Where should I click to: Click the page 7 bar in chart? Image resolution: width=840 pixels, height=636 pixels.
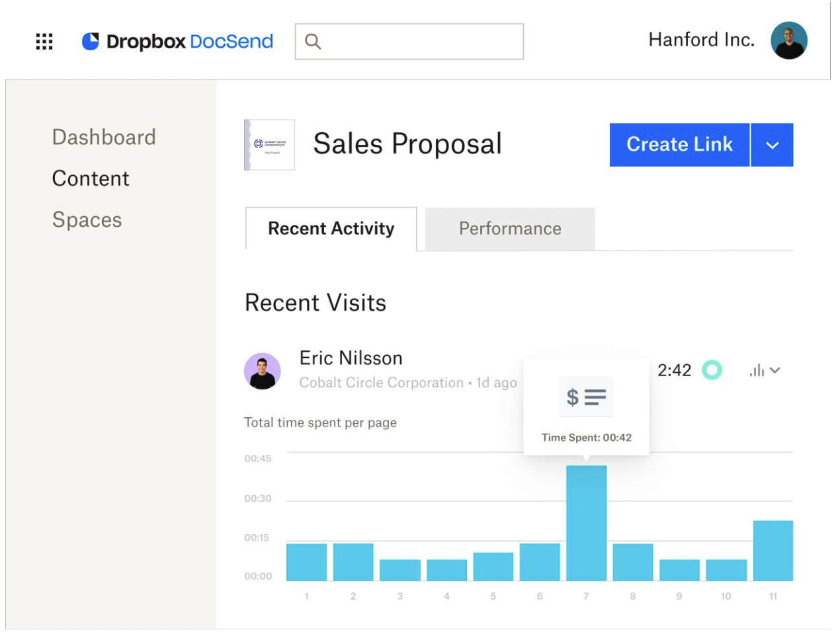coord(586,523)
